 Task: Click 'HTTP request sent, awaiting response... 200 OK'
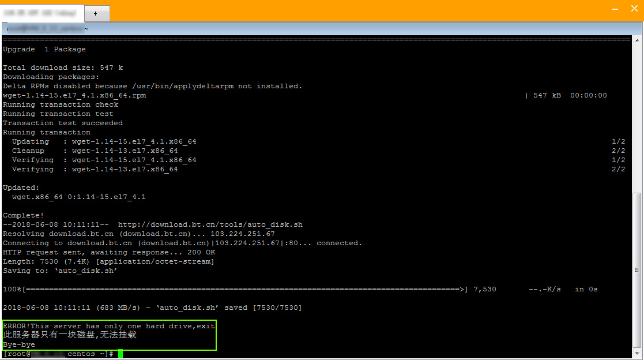pyautogui.click(x=109, y=252)
